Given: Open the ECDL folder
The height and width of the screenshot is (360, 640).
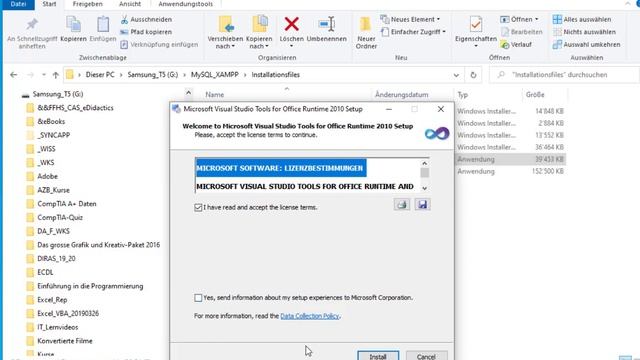Looking at the screenshot, I should coord(45,272).
